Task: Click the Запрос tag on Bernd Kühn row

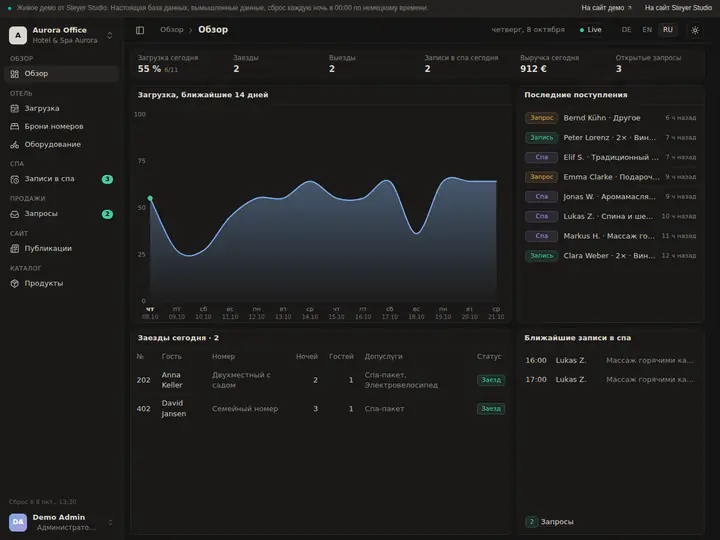Action: [x=541, y=118]
